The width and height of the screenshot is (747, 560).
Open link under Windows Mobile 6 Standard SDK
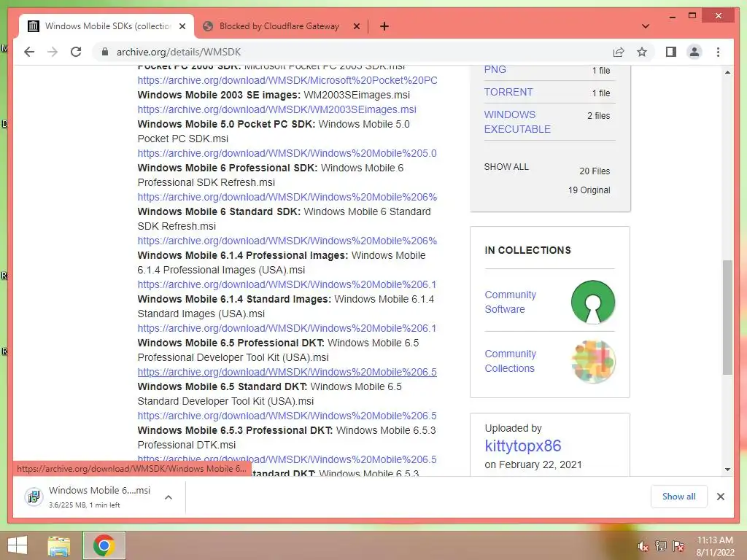tap(287, 241)
